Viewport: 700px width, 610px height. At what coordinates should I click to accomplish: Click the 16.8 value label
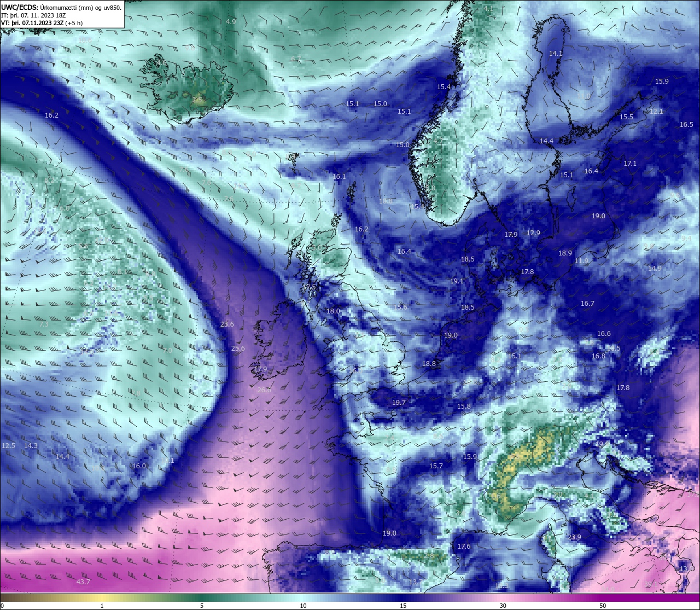coord(598,356)
